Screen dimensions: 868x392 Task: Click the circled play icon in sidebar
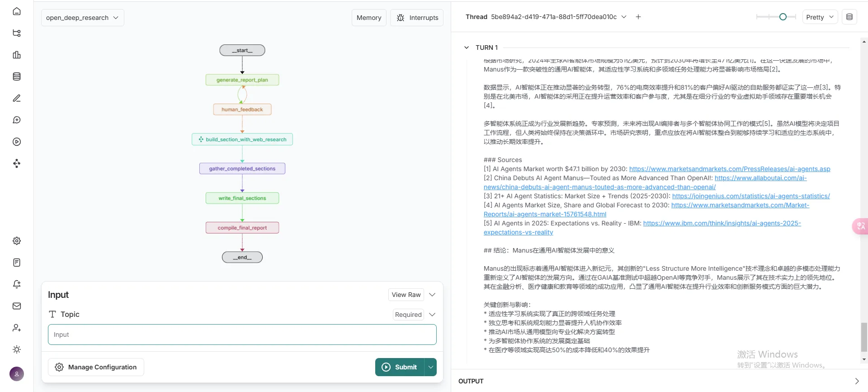(x=17, y=142)
